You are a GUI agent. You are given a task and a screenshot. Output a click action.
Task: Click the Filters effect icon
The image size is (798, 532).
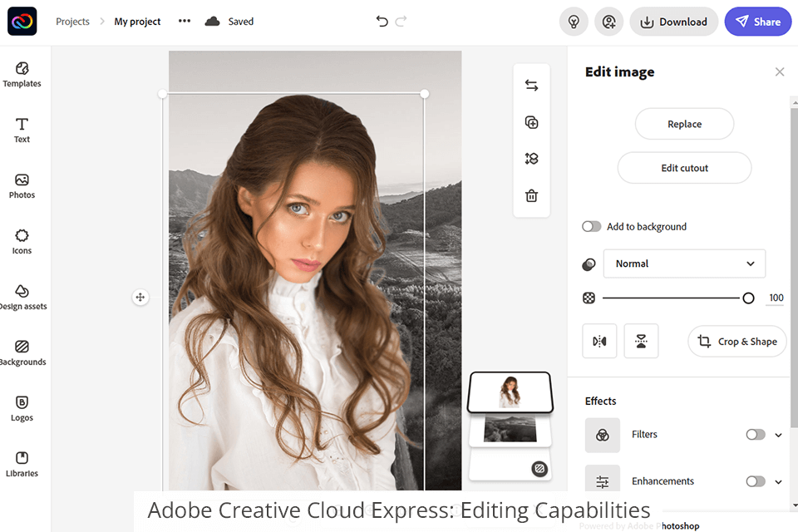603,436
